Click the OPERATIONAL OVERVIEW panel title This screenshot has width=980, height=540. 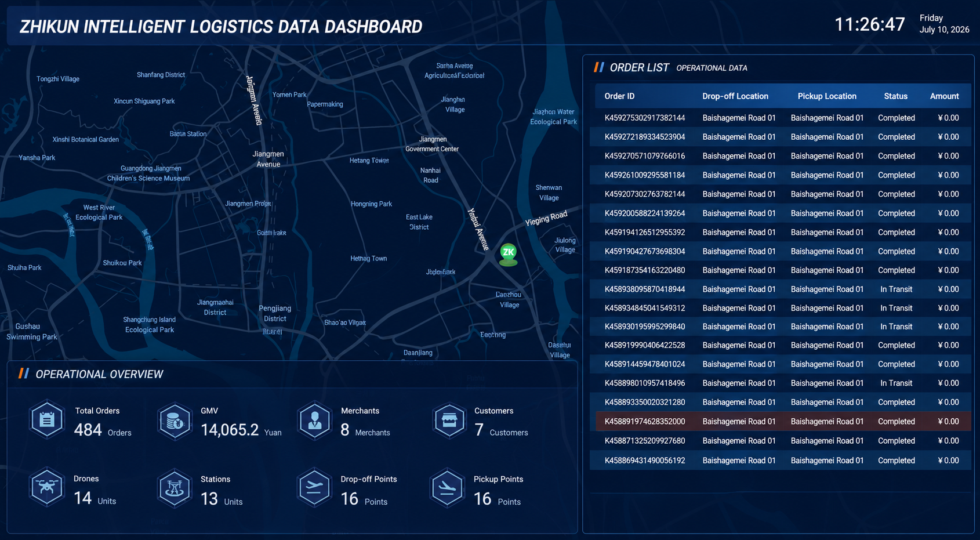coord(99,375)
